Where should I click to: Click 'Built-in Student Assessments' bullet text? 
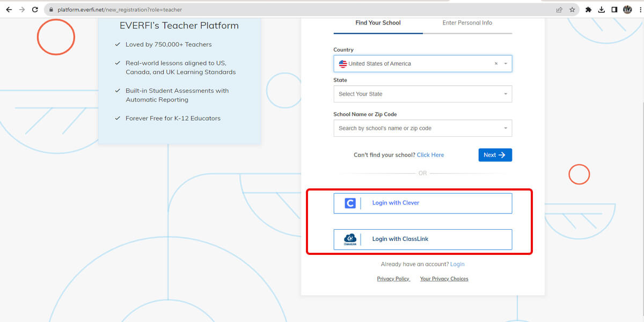point(177,95)
